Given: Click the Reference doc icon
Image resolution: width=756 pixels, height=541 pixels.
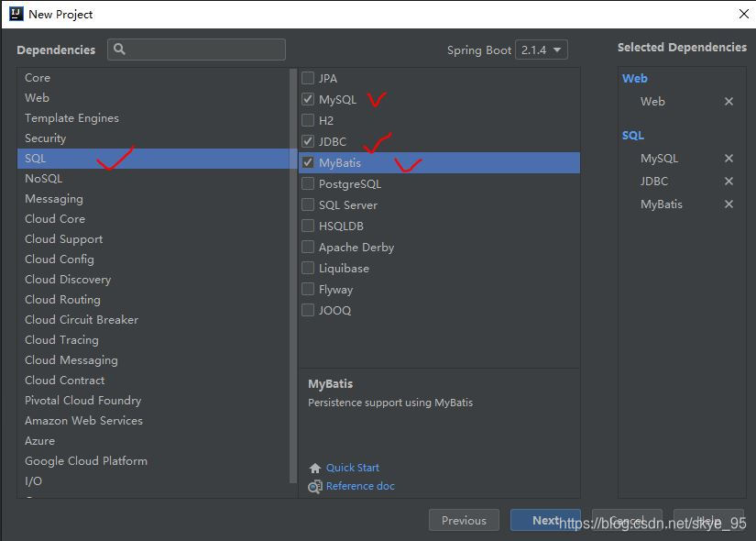Looking at the screenshot, I should point(315,487).
